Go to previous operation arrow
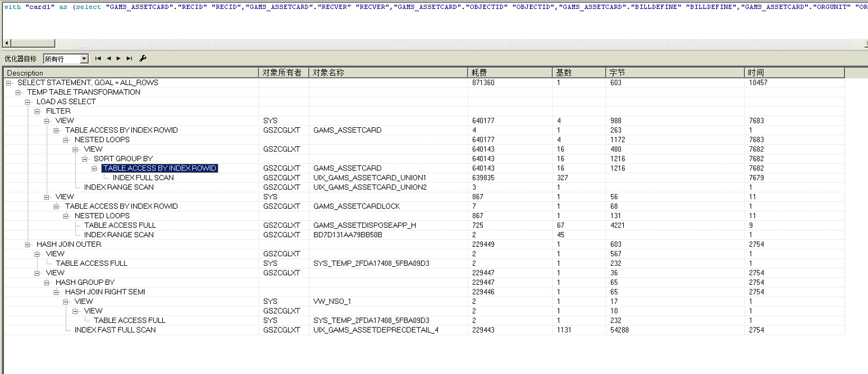 coord(109,58)
